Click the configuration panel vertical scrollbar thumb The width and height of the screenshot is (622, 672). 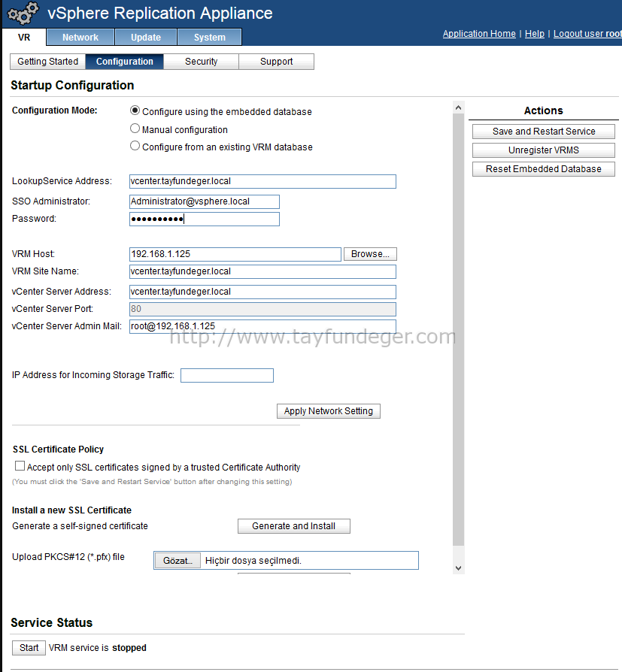pyautogui.click(x=458, y=329)
